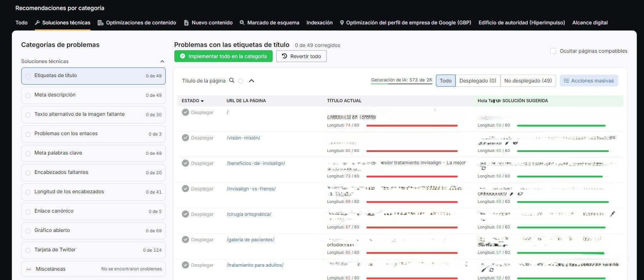644x280 pixels.
Task: Click the Revertir todo button
Action: 301,56
